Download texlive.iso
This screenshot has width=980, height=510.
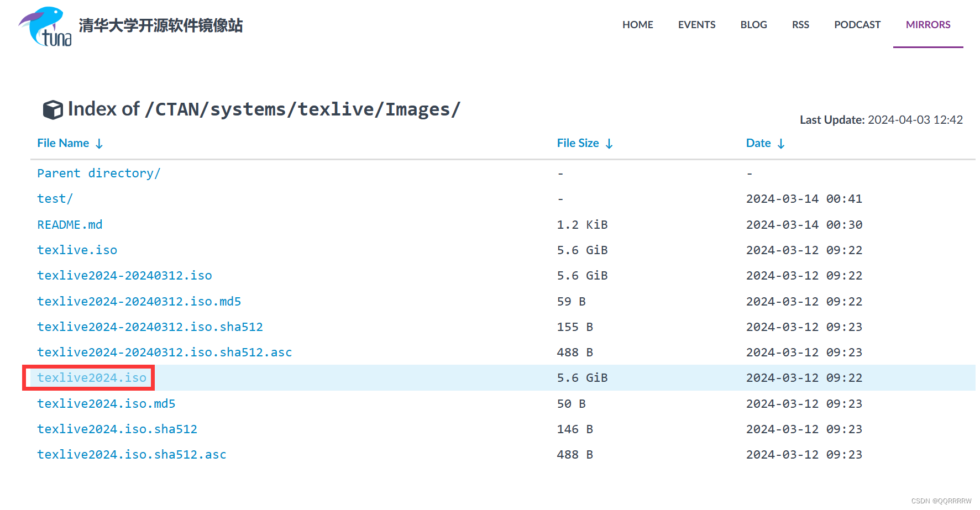pos(77,250)
